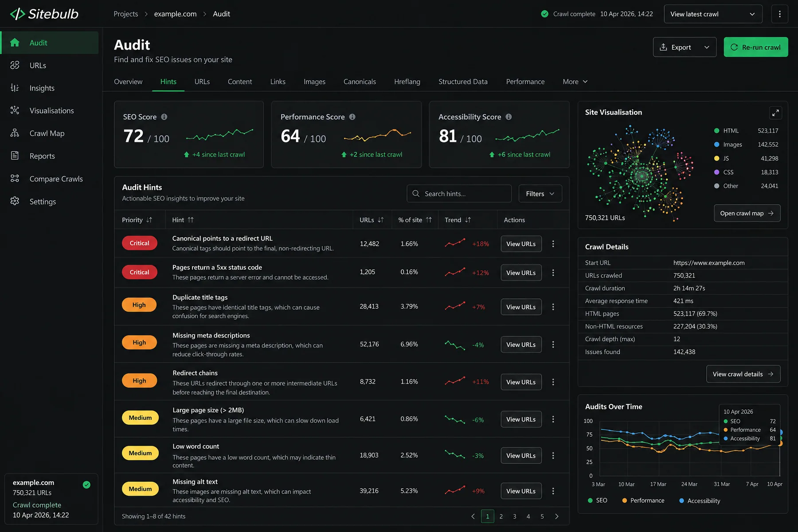Click the Re-run crawl button
798x532 pixels.
756,47
